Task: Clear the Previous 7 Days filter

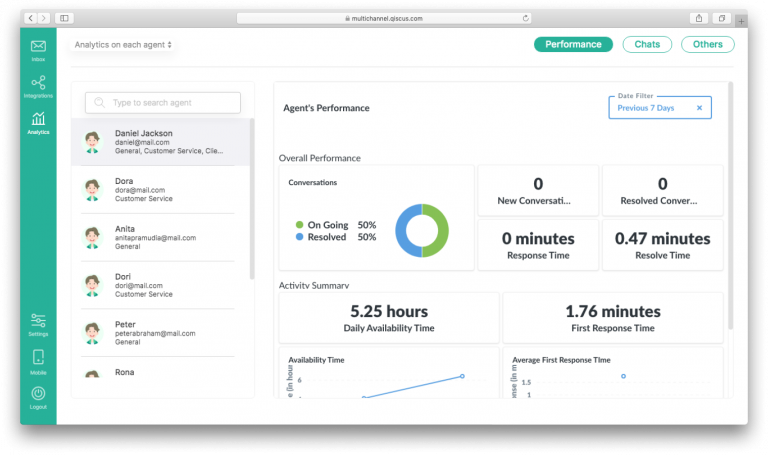Action: point(699,107)
